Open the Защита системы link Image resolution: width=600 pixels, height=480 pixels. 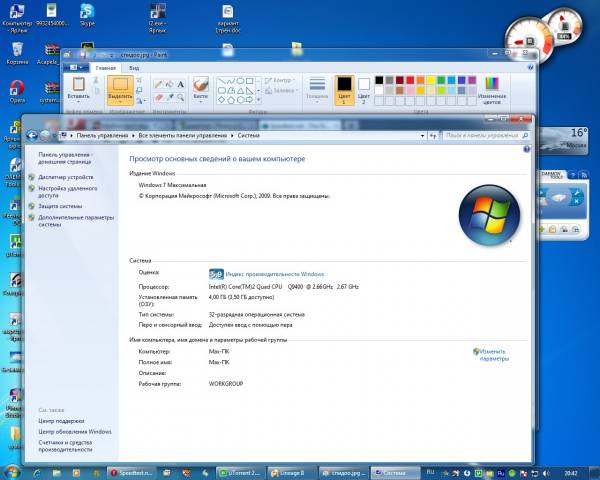point(60,206)
